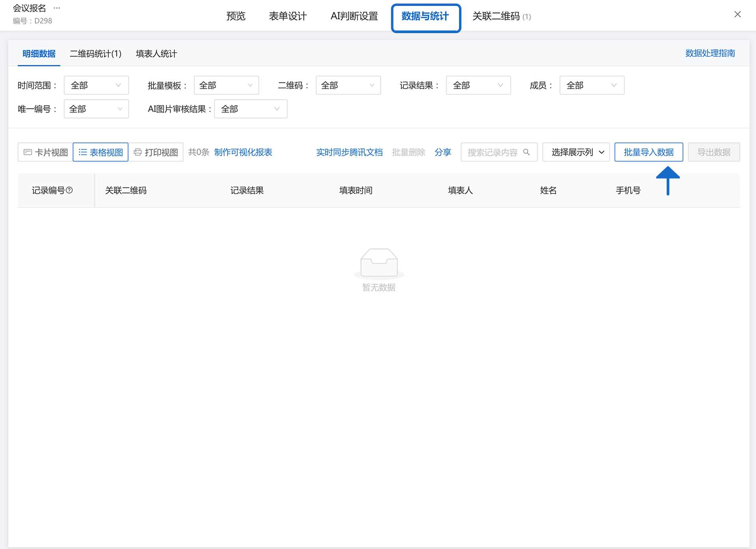
Task: Expand the 时间范围 dropdown
Action: [96, 85]
